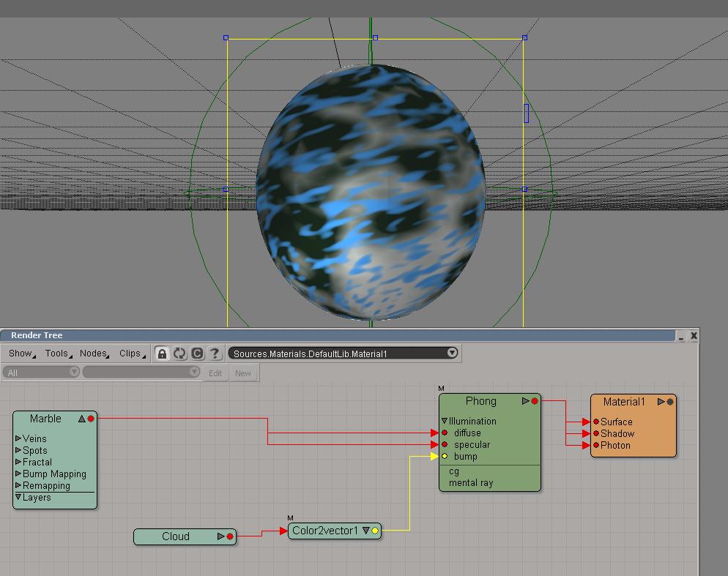The width and height of the screenshot is (728, 576).
Task: Expand the Material1 node with its triangle
Action: point(661,402)
